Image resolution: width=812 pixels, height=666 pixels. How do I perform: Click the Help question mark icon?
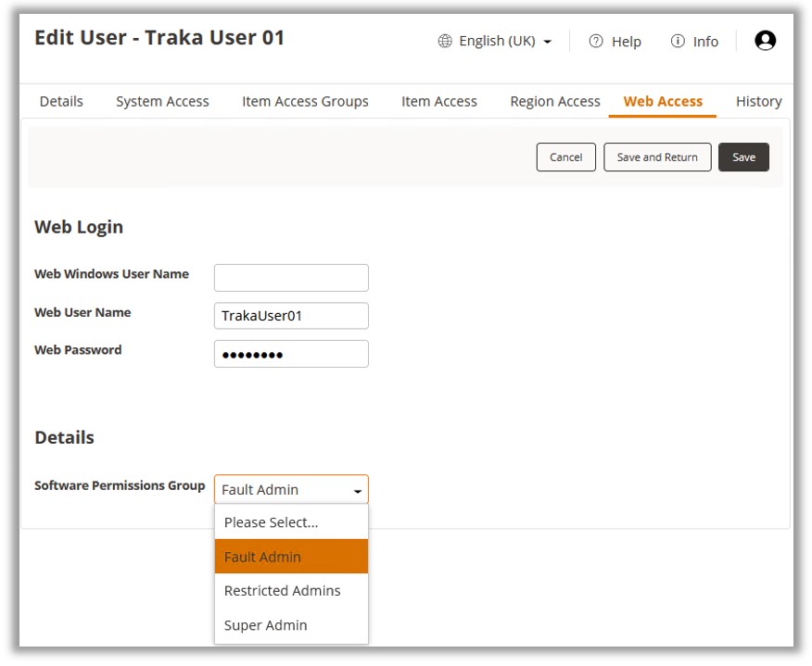596,42
